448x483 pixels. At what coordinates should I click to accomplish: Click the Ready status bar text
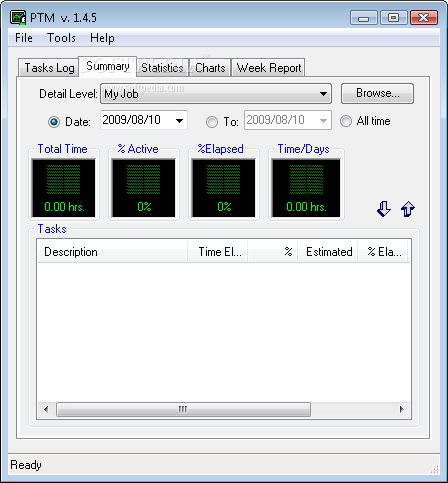(26, 465)
